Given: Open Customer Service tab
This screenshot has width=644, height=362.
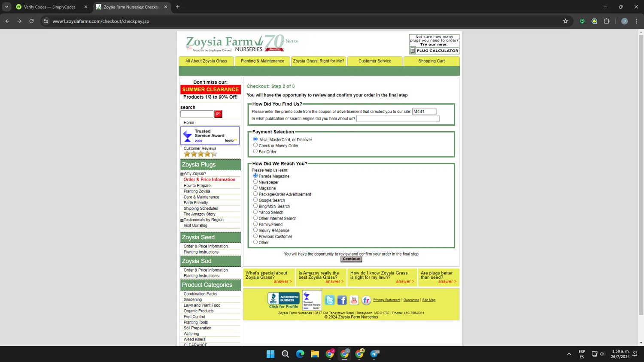Looking at the screenshot, I should click(x=375, y=61).
